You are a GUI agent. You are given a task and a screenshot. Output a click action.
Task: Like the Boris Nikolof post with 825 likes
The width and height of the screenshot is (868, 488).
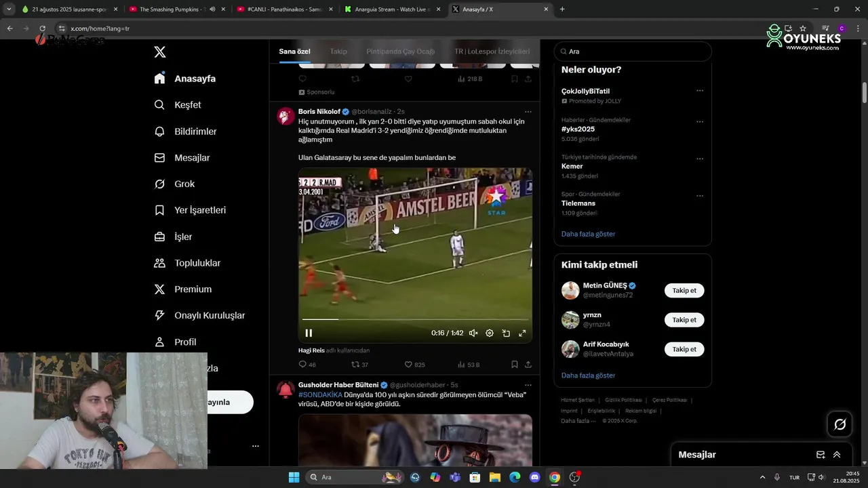[x=414, y=365]
